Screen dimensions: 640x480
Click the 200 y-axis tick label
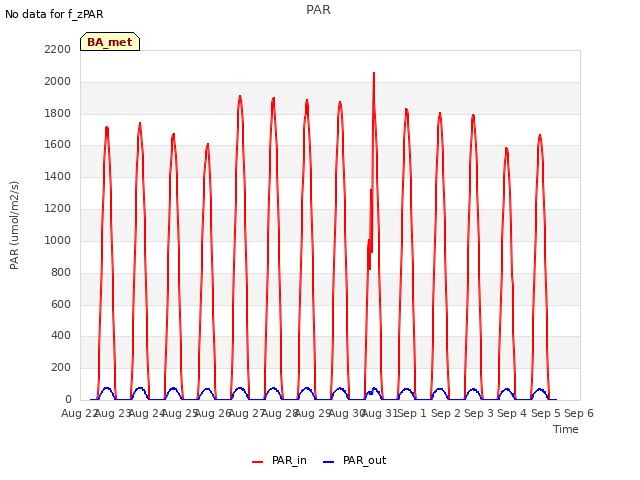61,367
